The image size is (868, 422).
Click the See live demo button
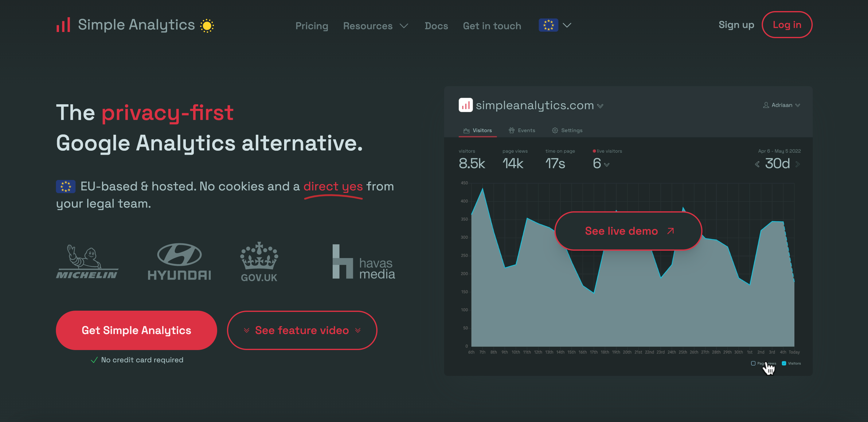(x=628, y=231)
